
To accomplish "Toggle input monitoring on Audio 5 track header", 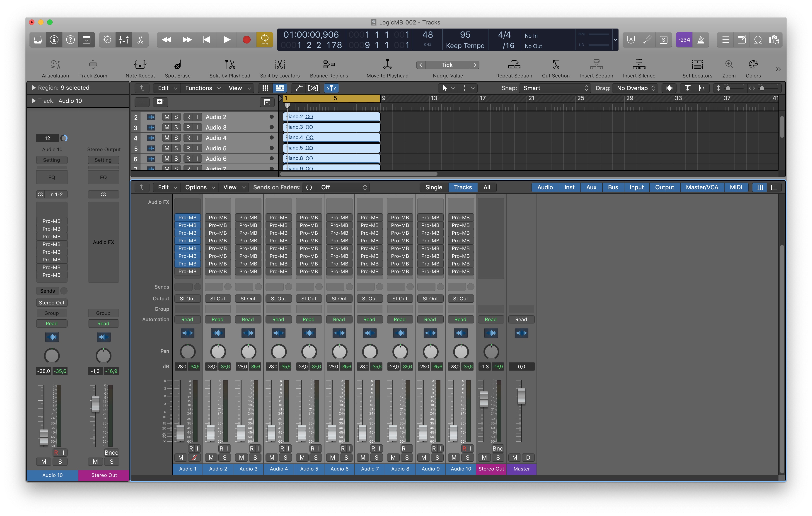I will tap(197, 148).
